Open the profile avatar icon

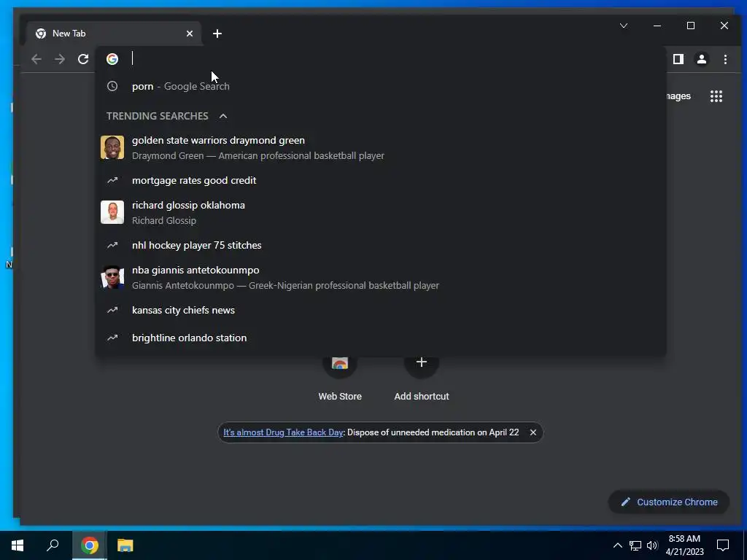click(x=702, y=59)
